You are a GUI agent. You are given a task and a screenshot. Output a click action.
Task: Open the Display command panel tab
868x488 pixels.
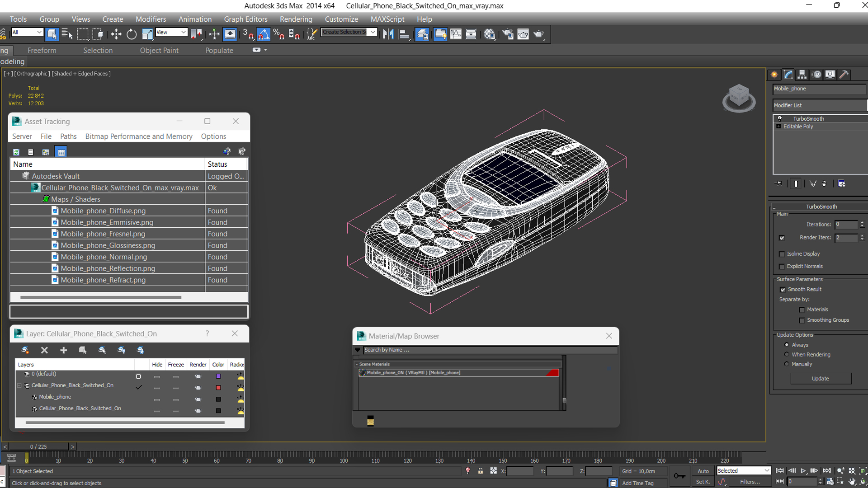click(x=830, y=75)
